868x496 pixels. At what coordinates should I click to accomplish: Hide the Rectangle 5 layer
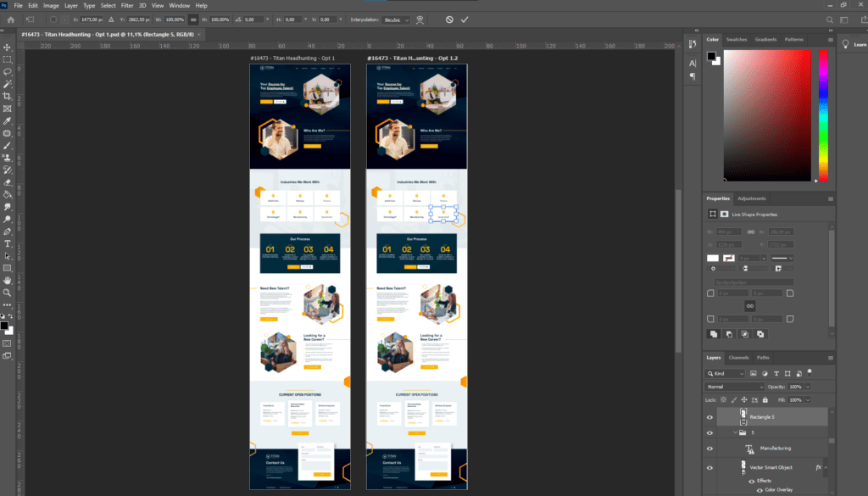point(710,417)
